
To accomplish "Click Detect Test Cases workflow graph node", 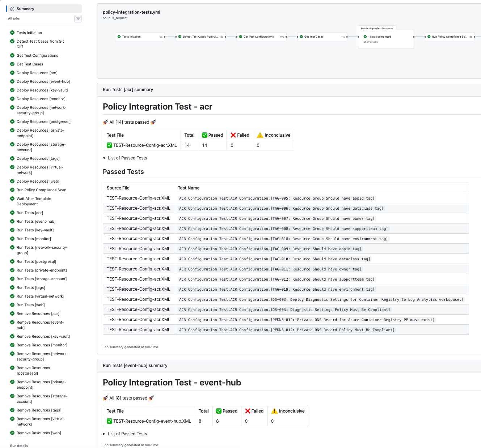I will (x=201, y=37).
